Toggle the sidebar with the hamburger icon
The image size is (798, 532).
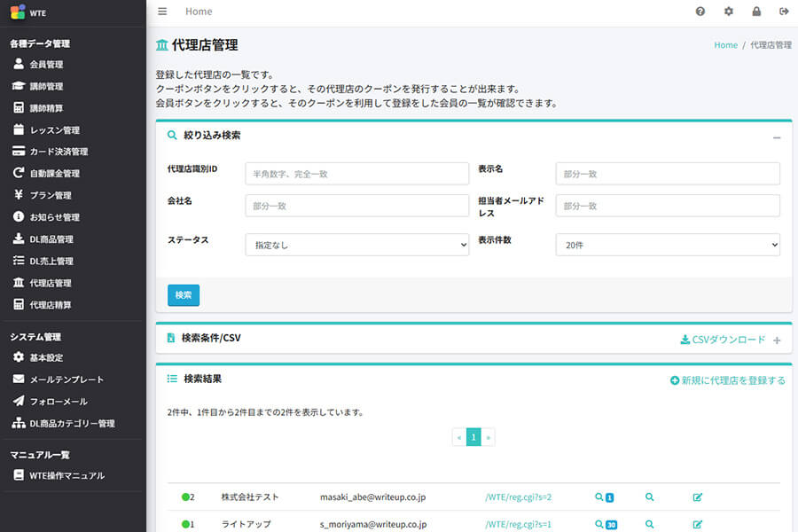tap(161, 12)
